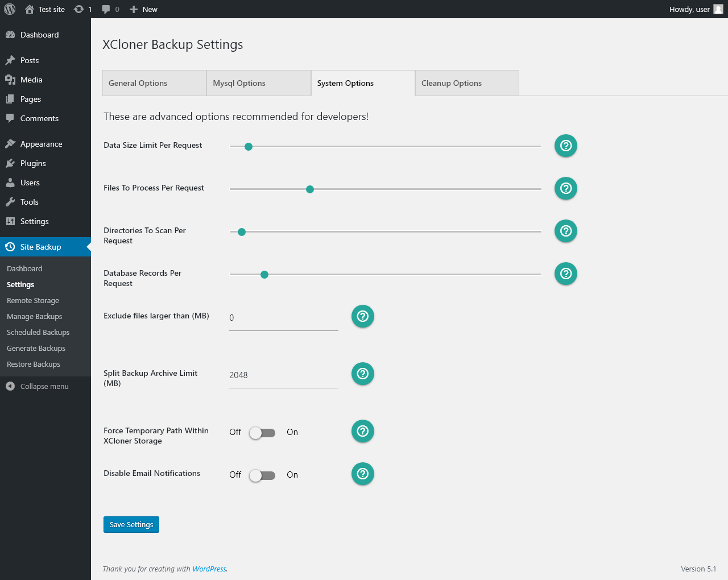Focus the Split Backup Archive Limit field
The width and height of the screenshot is (728, 580).
283,375
